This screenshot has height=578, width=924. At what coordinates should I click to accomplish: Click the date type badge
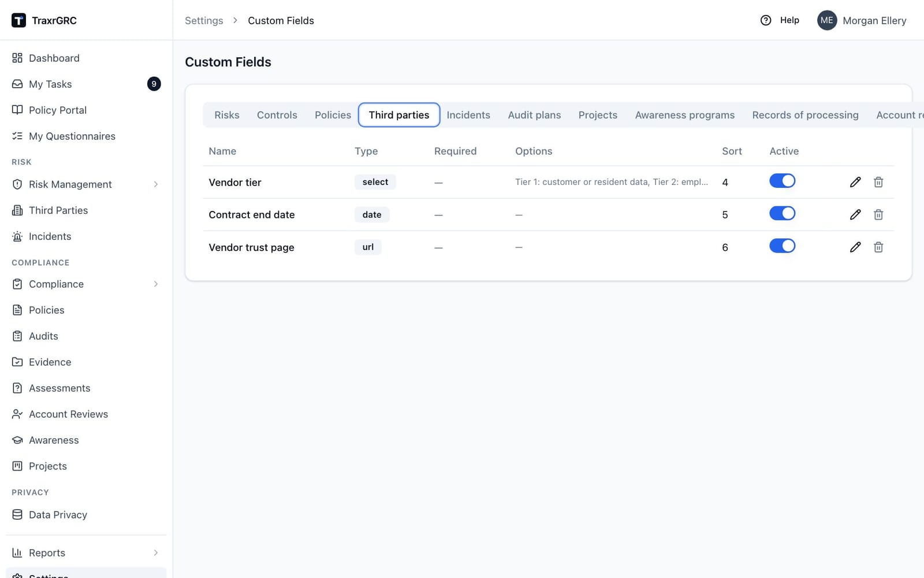[372, 214]
